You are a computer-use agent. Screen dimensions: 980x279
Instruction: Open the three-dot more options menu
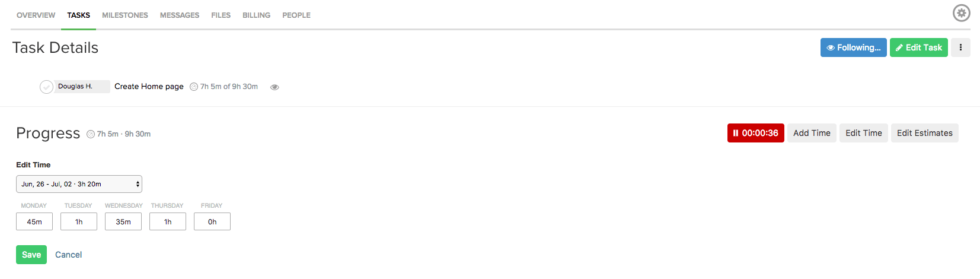(x=960, y=47)
